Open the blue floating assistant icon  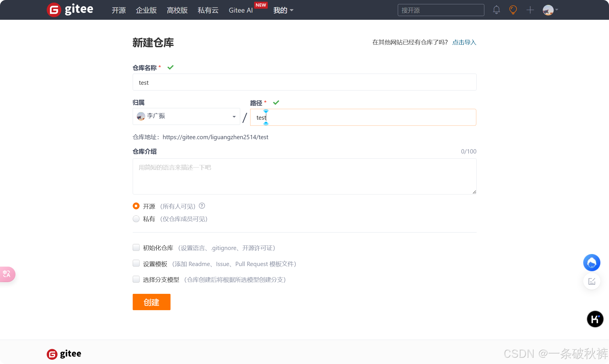592,263
